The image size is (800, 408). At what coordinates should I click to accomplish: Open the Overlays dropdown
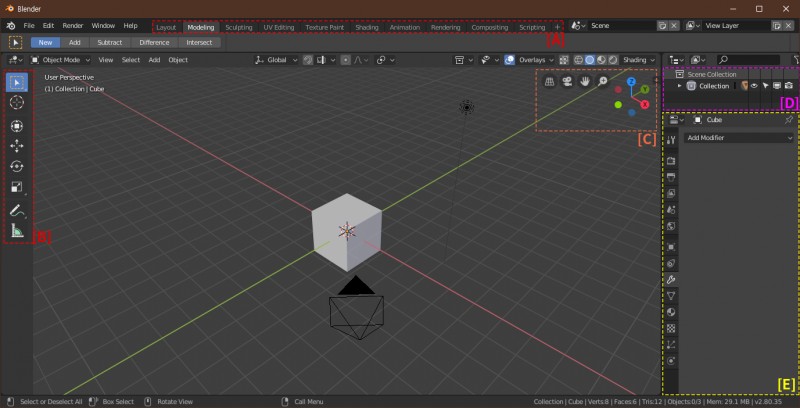click(536, 60)
